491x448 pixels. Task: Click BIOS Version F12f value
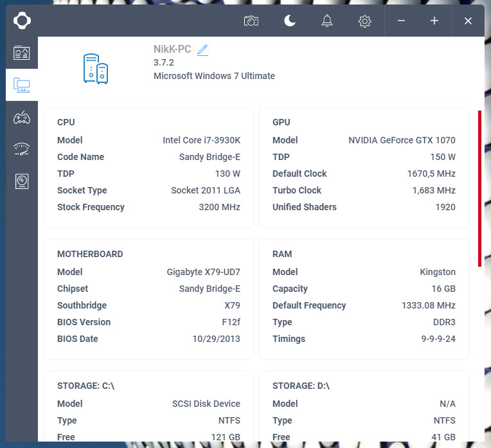point(231,322)
